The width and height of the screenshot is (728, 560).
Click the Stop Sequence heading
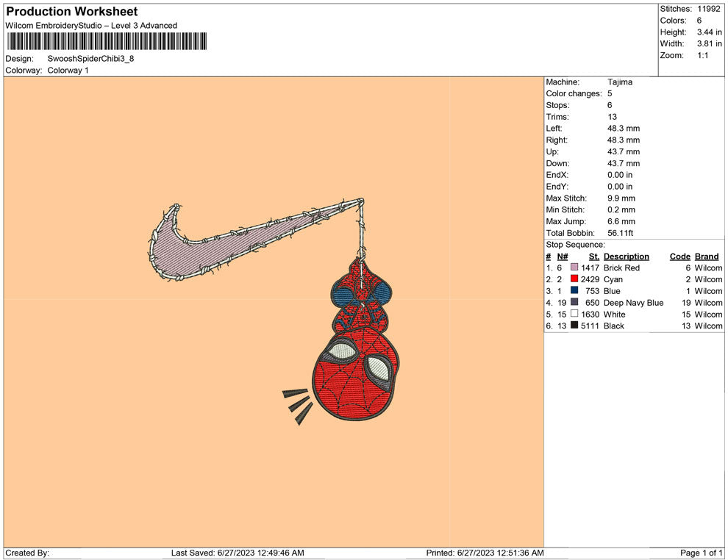(575, 245)
